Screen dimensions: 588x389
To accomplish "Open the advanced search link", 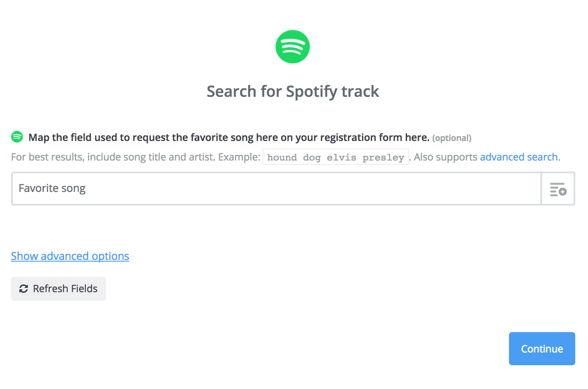I will (519, 157).
